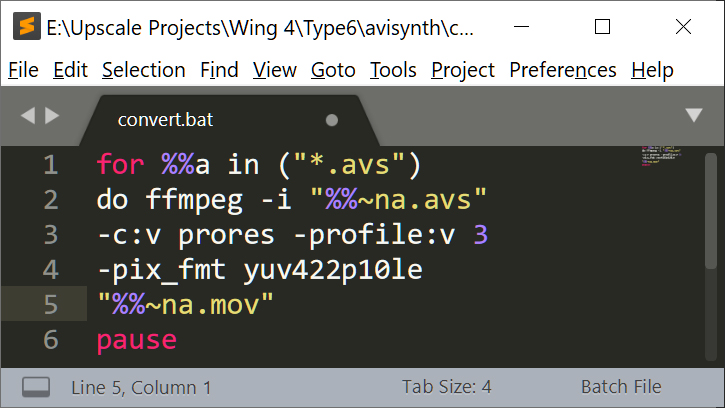Open the Project menu
The height and width of the screenshot is (408, 725).
pos(463,70)
